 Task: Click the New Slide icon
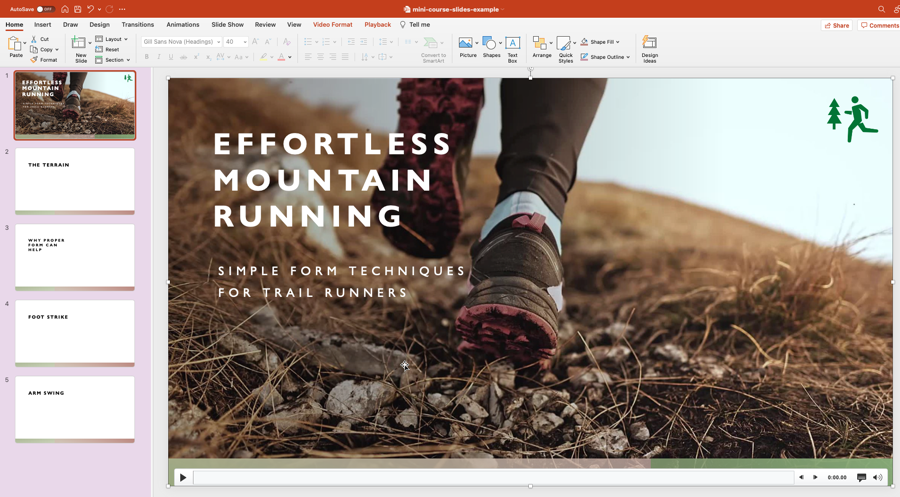point(80,44)
